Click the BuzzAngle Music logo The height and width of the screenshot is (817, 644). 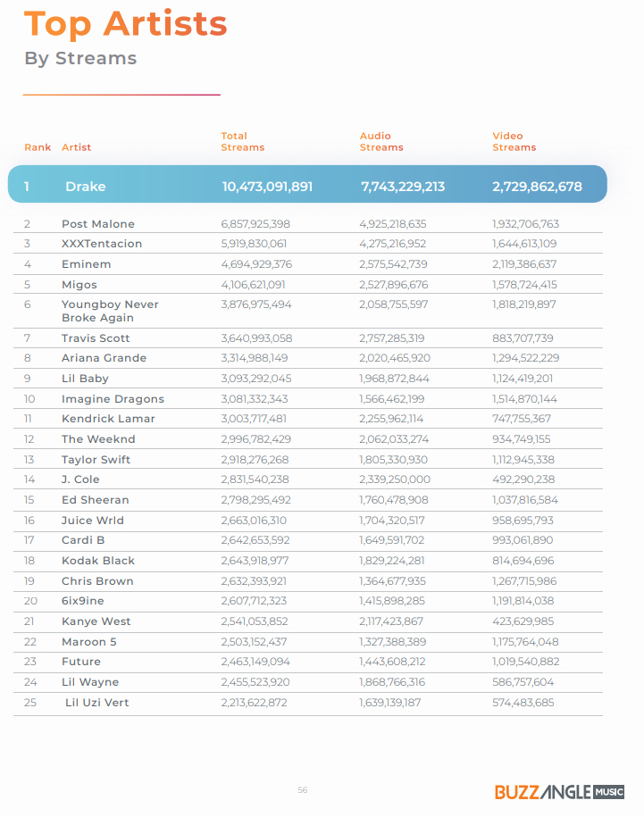[559, 792]
